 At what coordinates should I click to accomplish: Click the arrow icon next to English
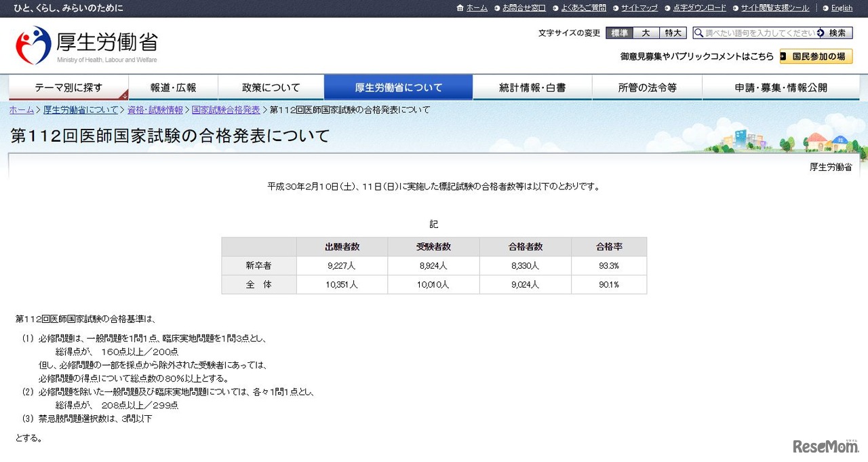coord(825,8)
